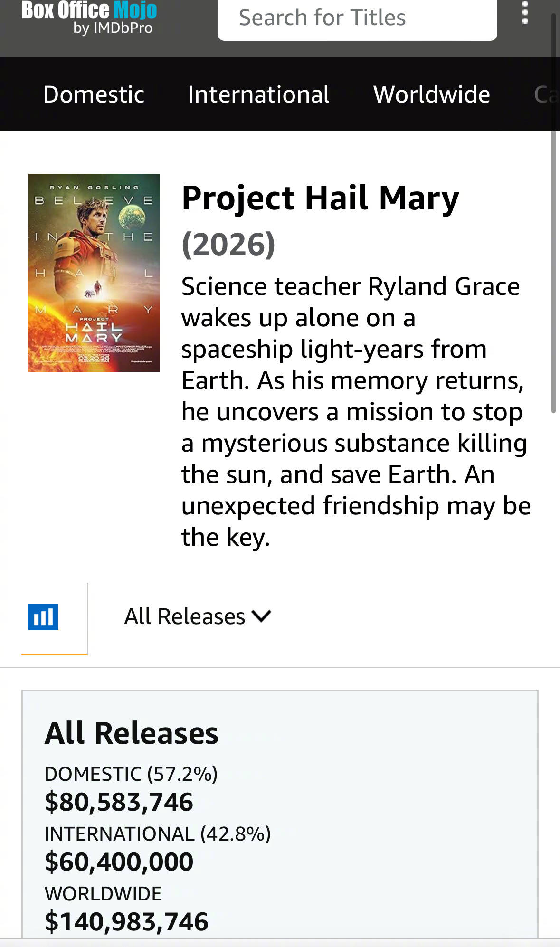Open the International menu
The image size is (560, 947).
tap(258, 94)
